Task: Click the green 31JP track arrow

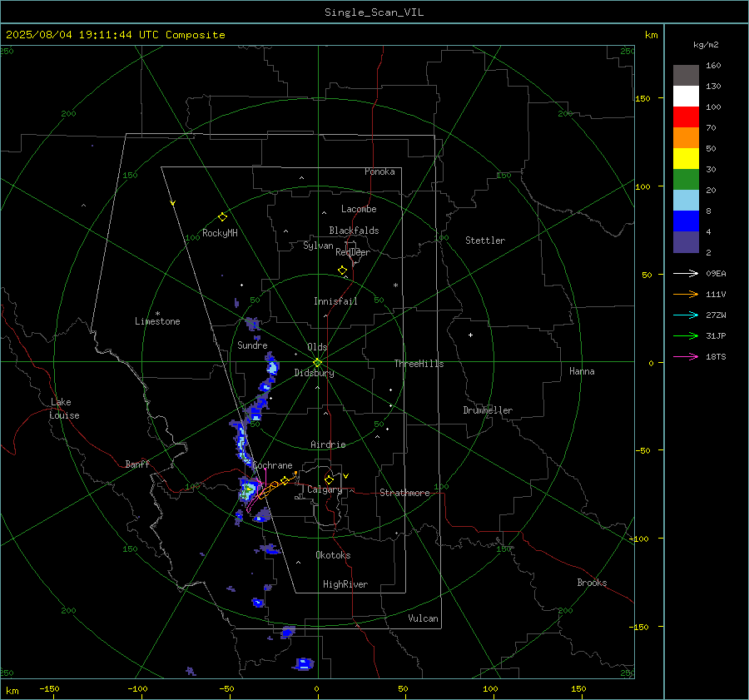Action: click(686, 336)
